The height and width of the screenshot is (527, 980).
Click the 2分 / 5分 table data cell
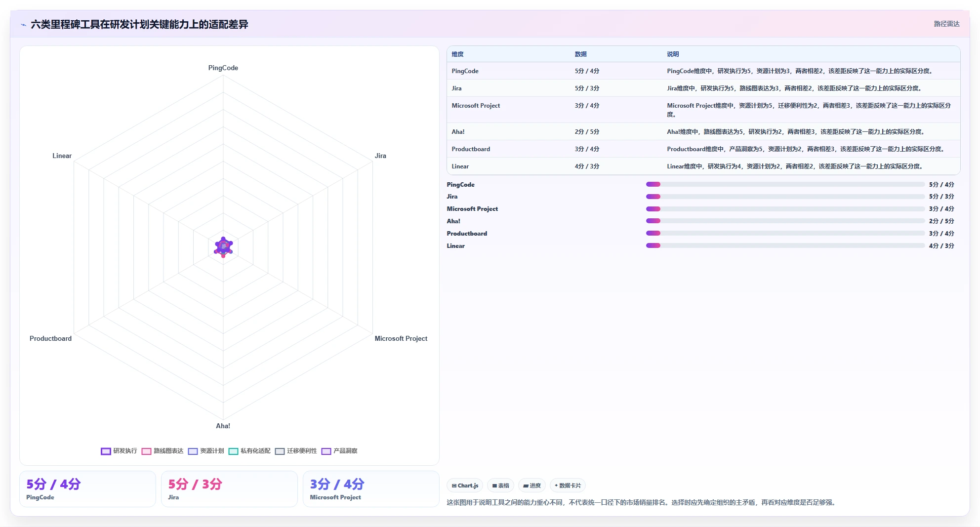587,132
